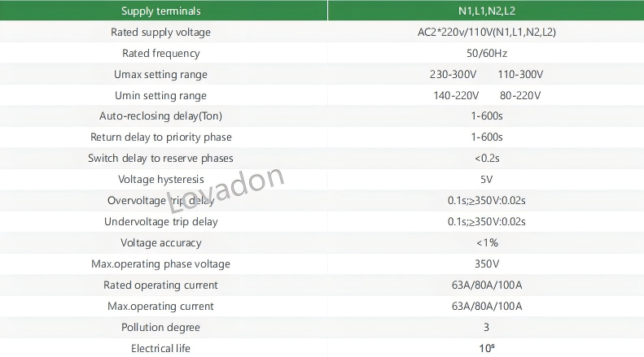
Task: Select the 'Voltage hysteresis' label
Action: click(x=161, y=180)
